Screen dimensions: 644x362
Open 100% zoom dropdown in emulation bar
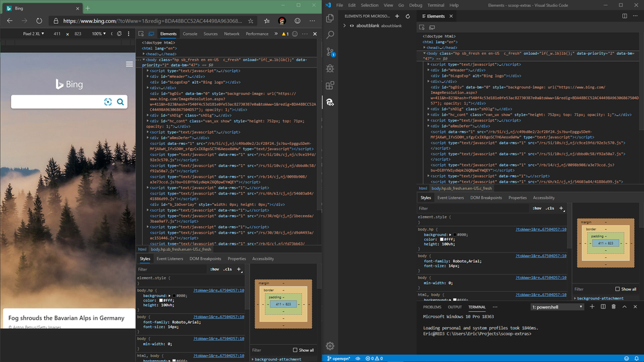(99, 33)
